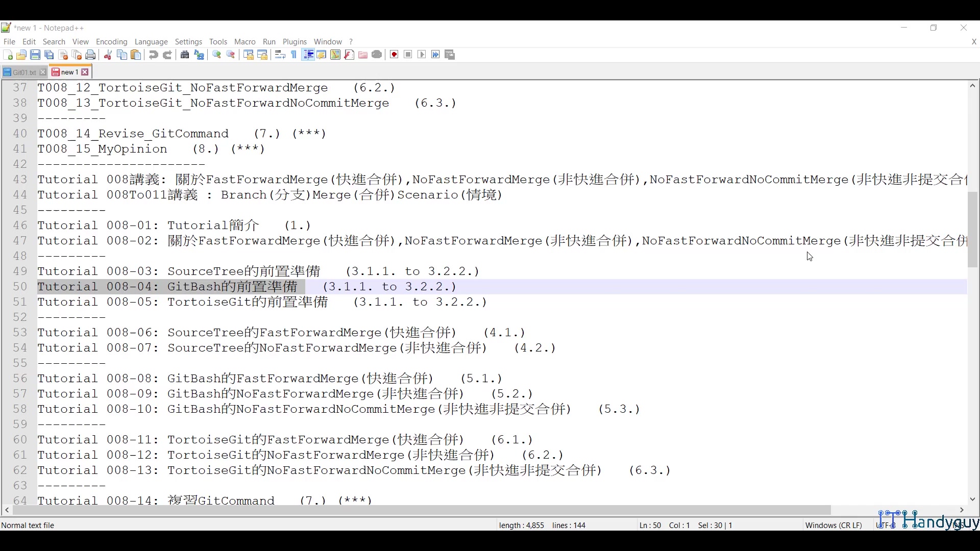Viewport: 980px width, 551px height.
Task: Enable synchronized vertical scrolling
Action: pos(249,55)
